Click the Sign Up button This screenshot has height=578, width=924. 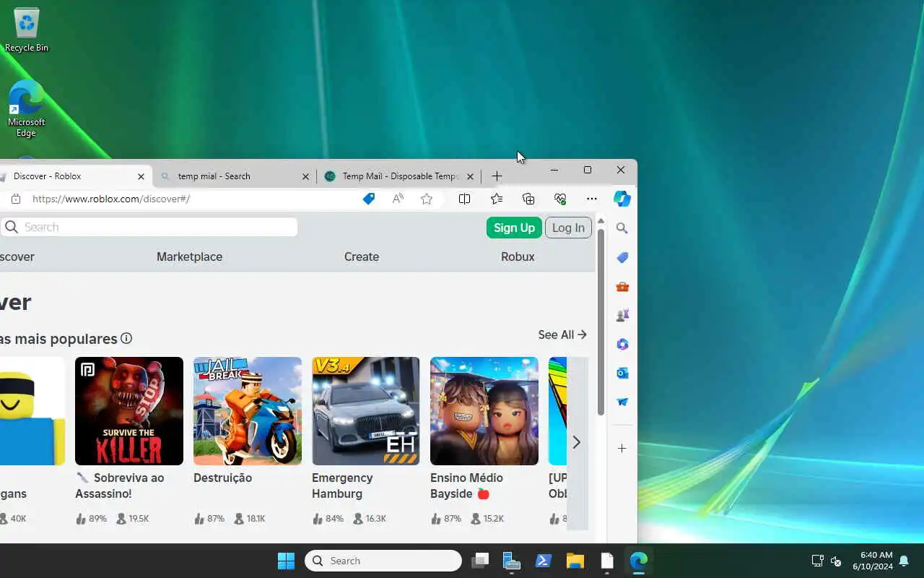514,228
